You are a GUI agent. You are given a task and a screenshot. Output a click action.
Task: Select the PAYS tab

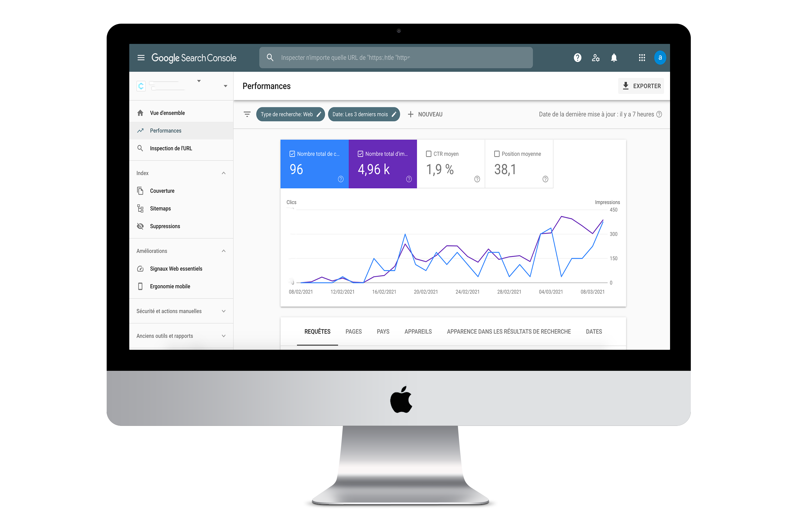383,331
